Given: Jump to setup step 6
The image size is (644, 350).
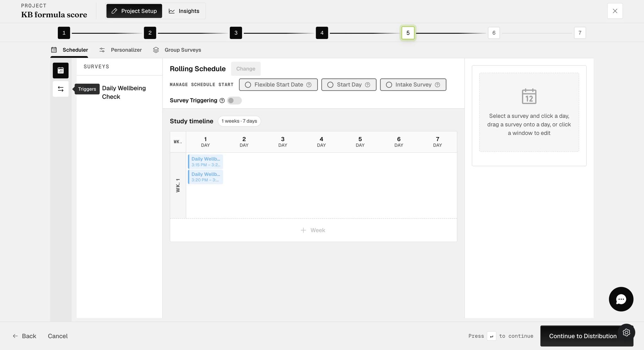Looking at the screenshot, I should pyautogui.click(x=494, y=33).
